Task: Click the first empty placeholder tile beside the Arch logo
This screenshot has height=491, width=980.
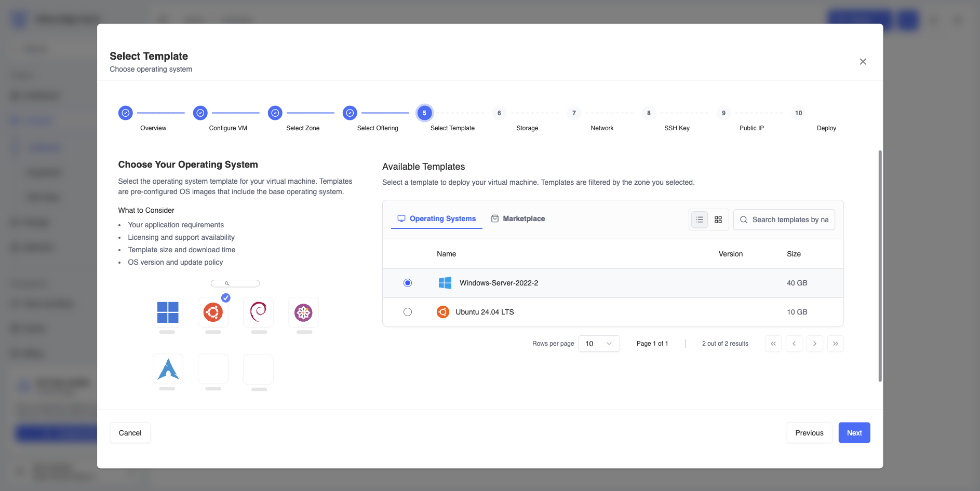Action: pyautogui.click(x=213, y=369)
